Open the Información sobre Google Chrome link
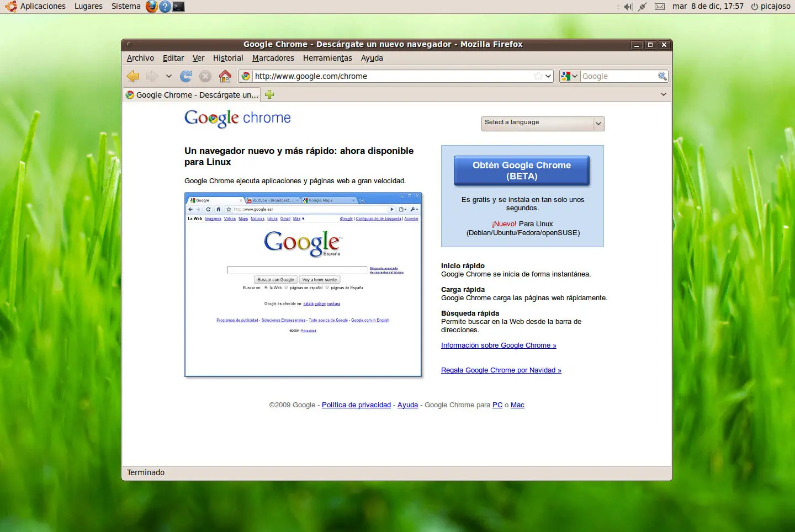Viewport: 795px width, 532px height. (x=499, y=345)
